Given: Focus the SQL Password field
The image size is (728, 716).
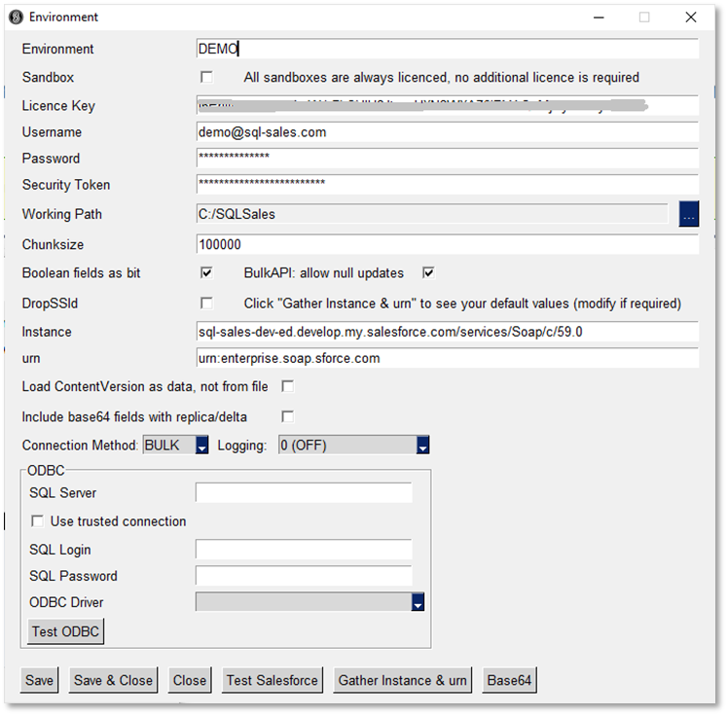Looking at the screenshot, I should pyautogui.click(x=304, y=576).
